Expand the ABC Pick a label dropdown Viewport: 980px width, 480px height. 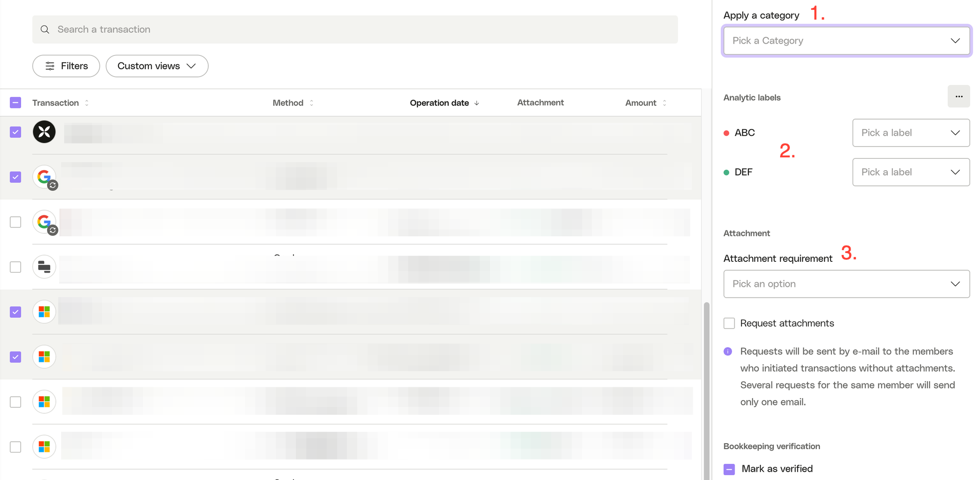(x=911, y=133)
